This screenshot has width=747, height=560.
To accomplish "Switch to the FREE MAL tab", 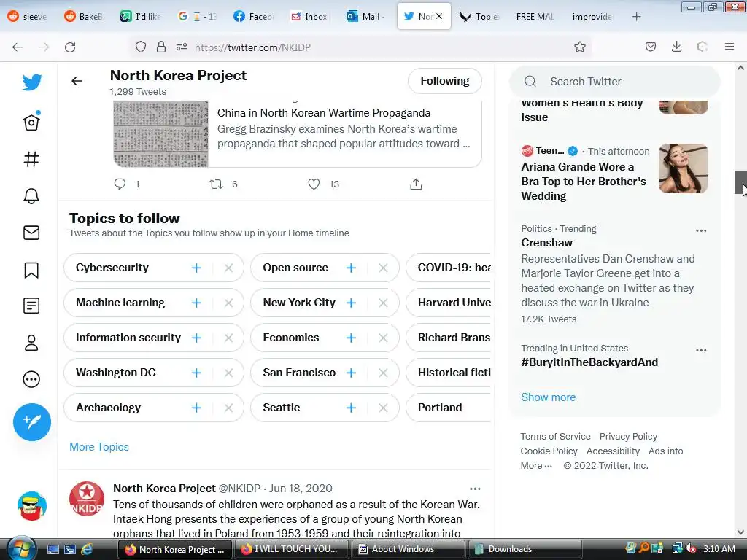I will (535, 17).
